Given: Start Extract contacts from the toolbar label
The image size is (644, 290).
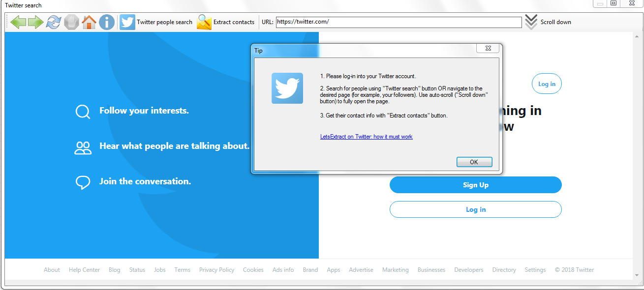Looking at the screenshot, I should [234, 22].
